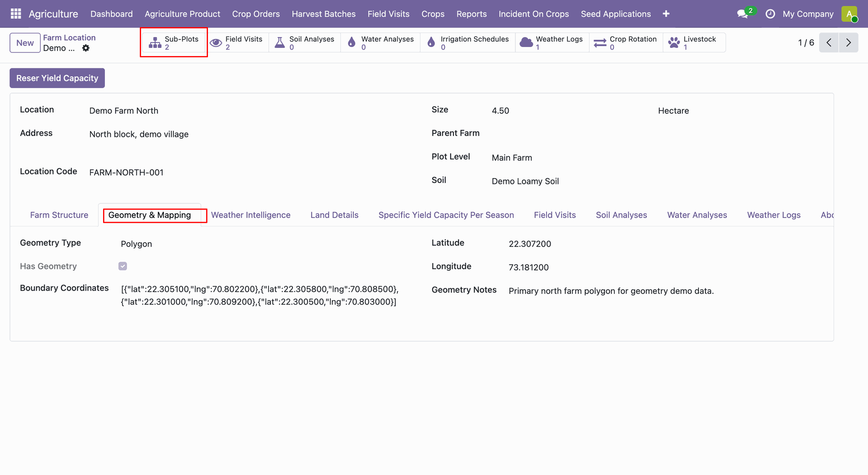The height and width of the screenshot is (475, 868).
Task: Open Soil Analyses flask button
Action: tap(305, 43)
